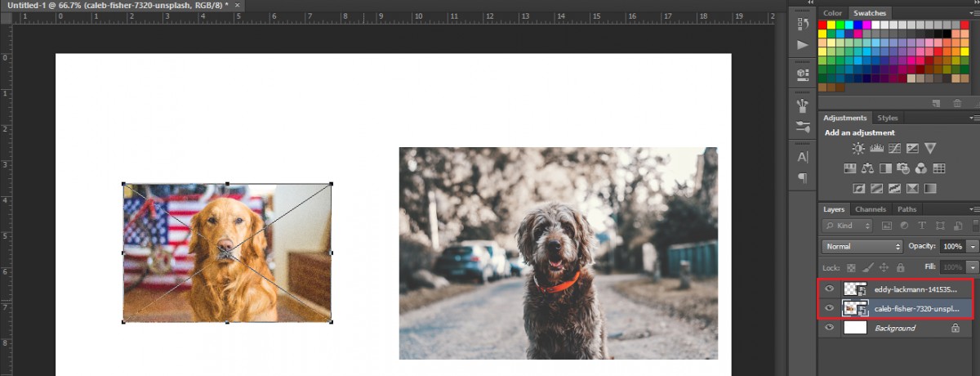Switch to the Styles tab
The height and width of the screenshot is (376, 980).
[887, 119]
